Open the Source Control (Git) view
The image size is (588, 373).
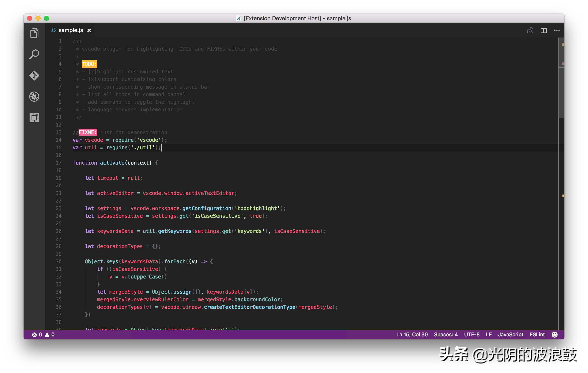[x=34, y=75]
